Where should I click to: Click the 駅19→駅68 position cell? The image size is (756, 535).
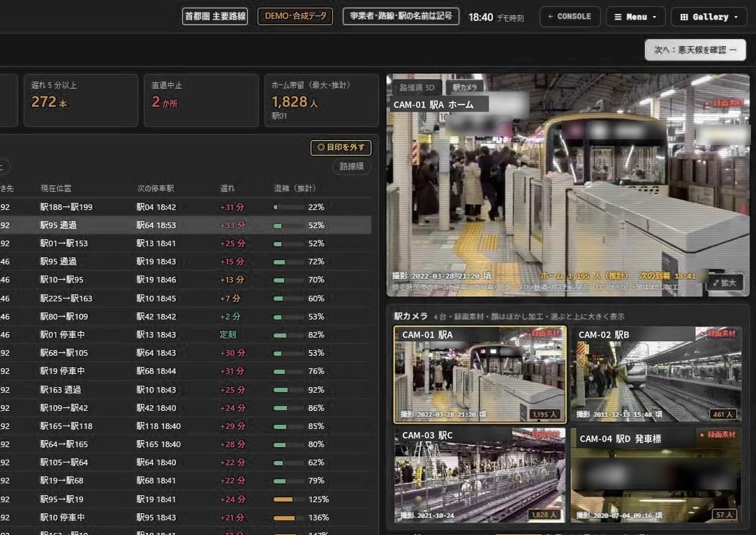61,481
